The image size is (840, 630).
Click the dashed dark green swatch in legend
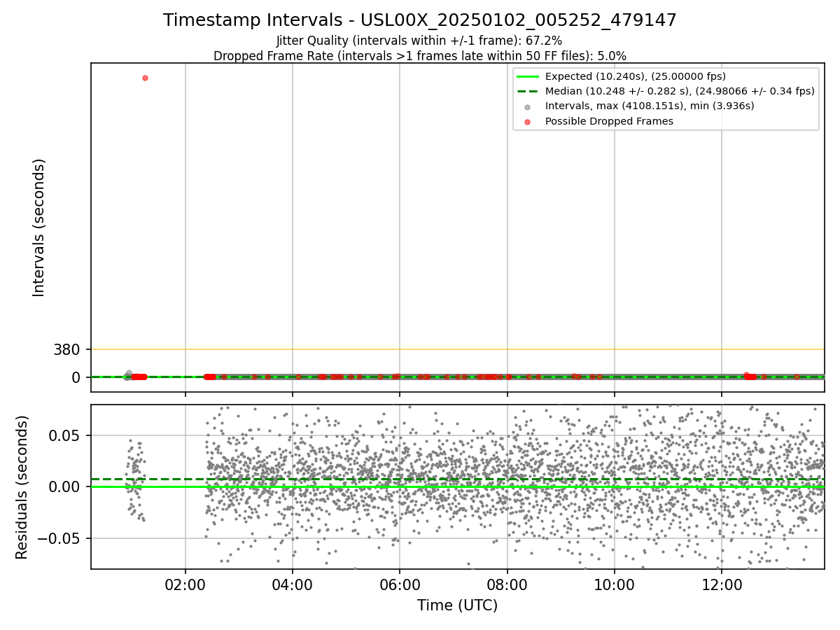528,92
